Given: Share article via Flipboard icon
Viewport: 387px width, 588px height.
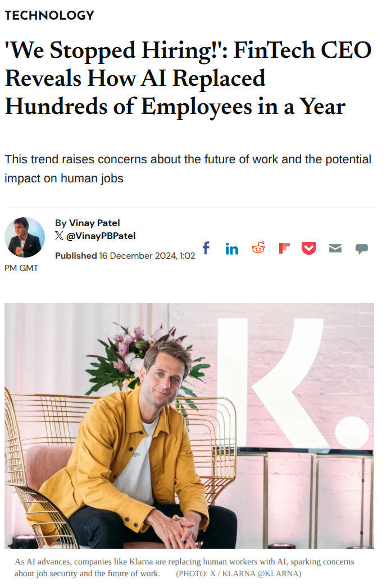Looking at the screenshot, I should click(x=284, y=248).
